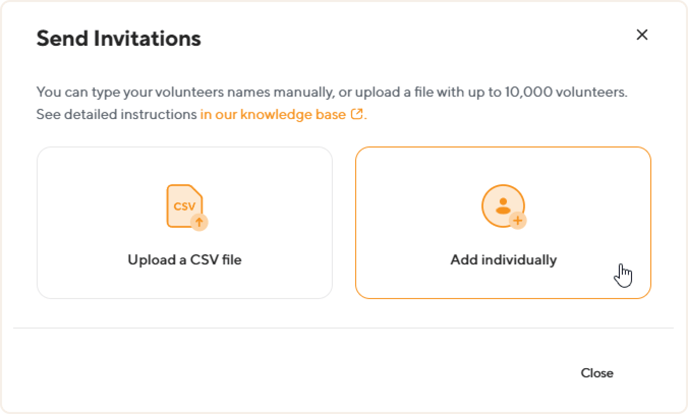Click the 'knowledge base' orange words
This screenshot has width=688, height=414.
293,114
